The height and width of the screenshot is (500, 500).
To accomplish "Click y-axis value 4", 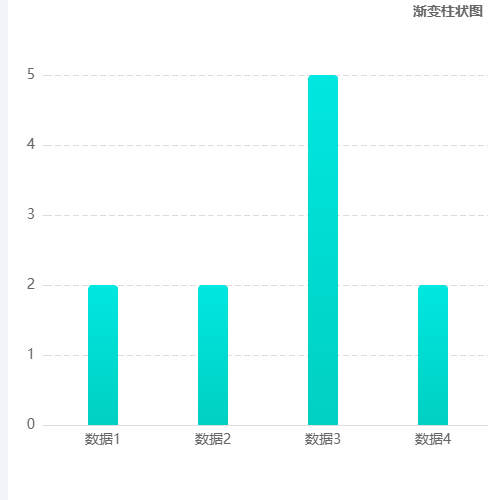I will pyautogui.click(x=31, y=144).
